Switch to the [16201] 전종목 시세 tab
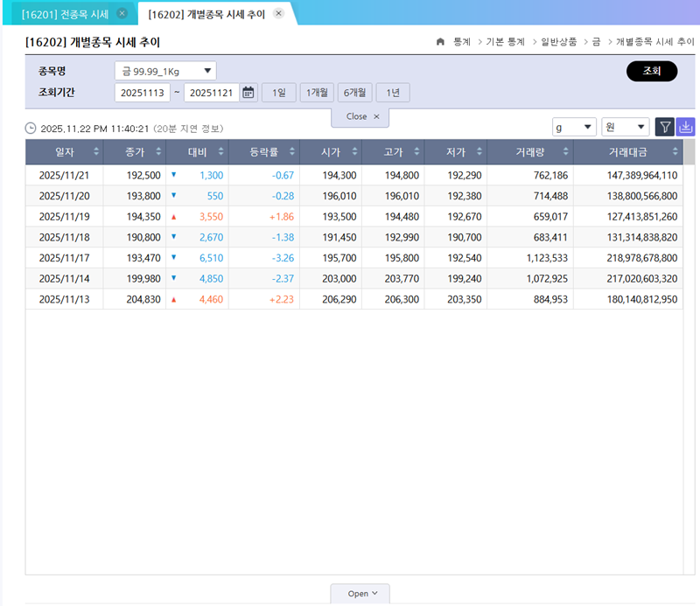 click(x=65, y=14)
